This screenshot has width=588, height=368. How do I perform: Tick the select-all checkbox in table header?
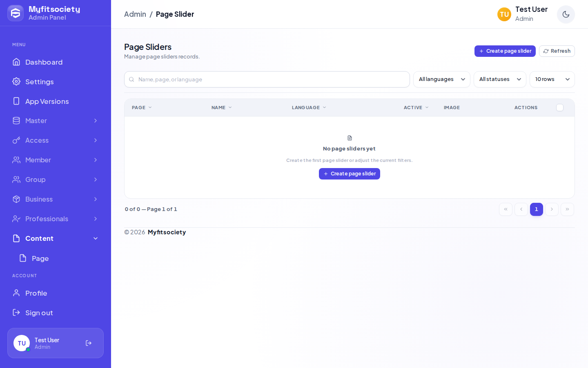click(560, 108)
